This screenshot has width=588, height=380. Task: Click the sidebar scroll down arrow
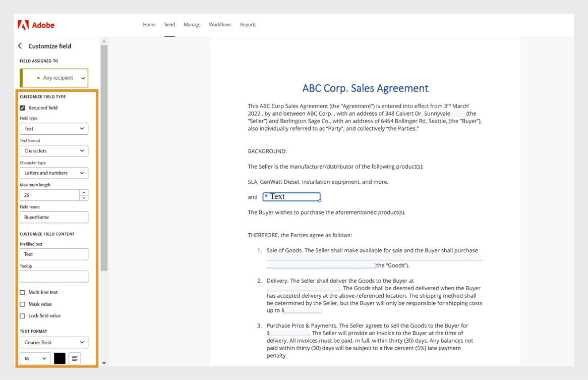104,363
